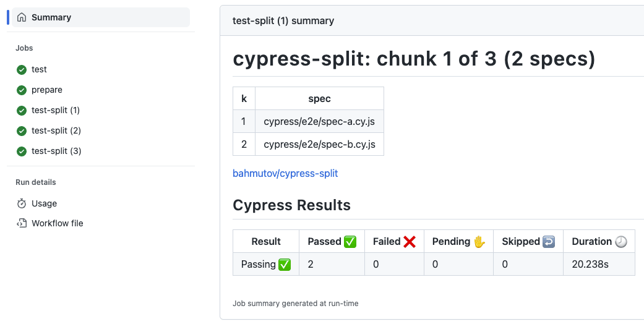644x324 pixels.
Task: Select the test job
Action: (x=39, y=69)
